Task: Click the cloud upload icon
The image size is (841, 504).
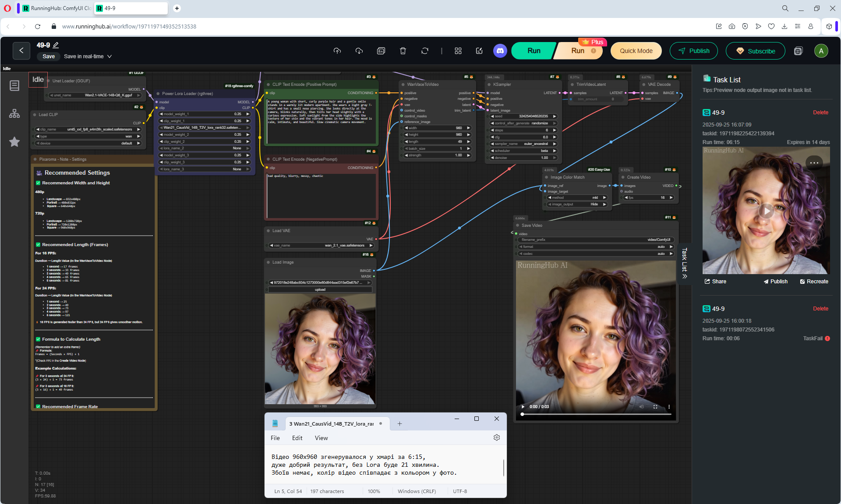Action: [337, 51]
